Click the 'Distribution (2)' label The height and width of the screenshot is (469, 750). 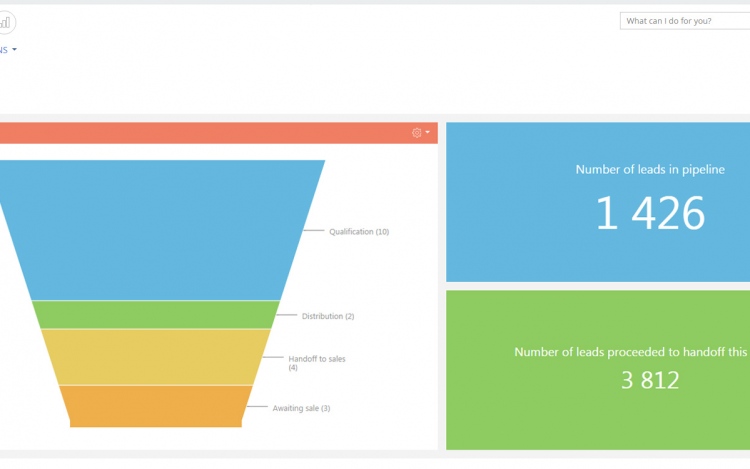[328, 316]
